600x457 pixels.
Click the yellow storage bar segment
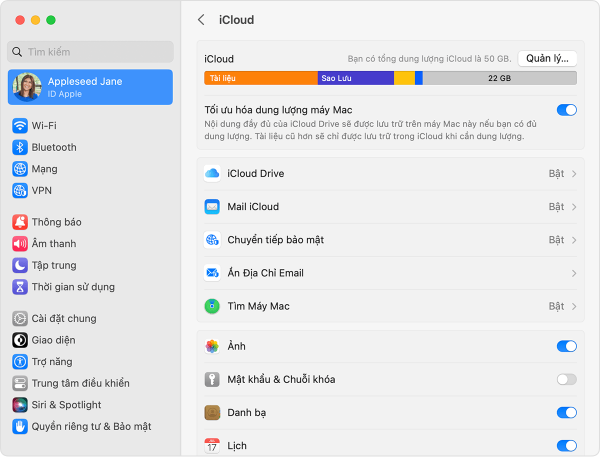[404, 78]
